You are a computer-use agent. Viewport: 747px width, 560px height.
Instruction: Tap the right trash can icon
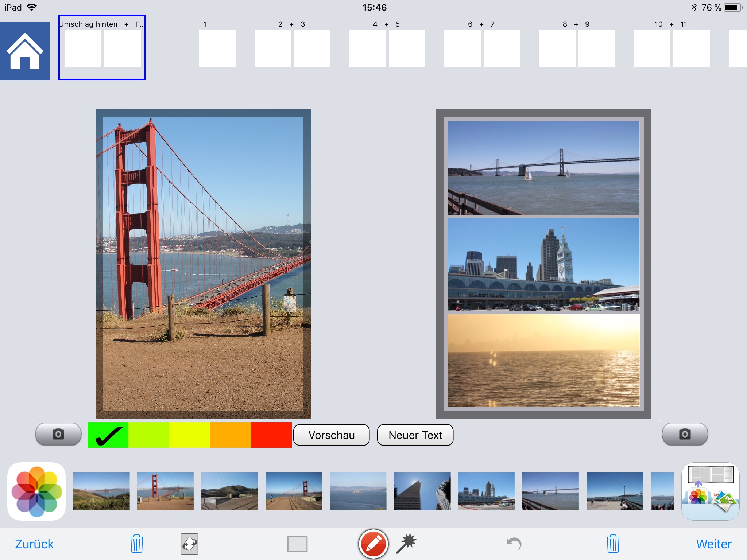click(613, 544)
